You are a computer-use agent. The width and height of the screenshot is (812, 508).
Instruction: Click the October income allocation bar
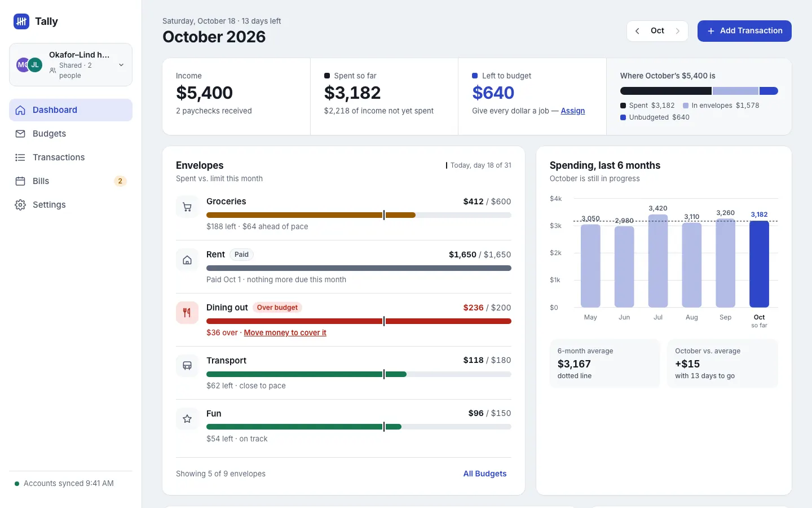point(699,91)
